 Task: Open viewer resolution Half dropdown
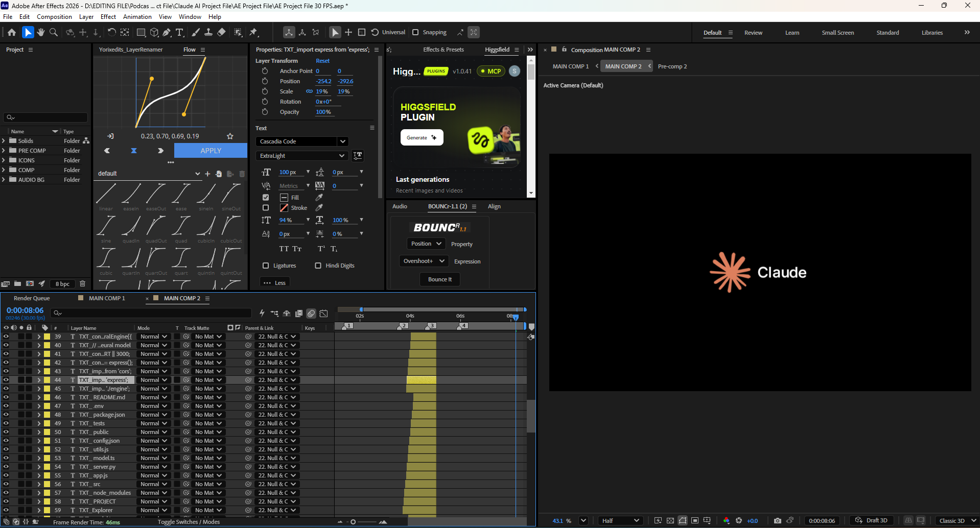620,520
